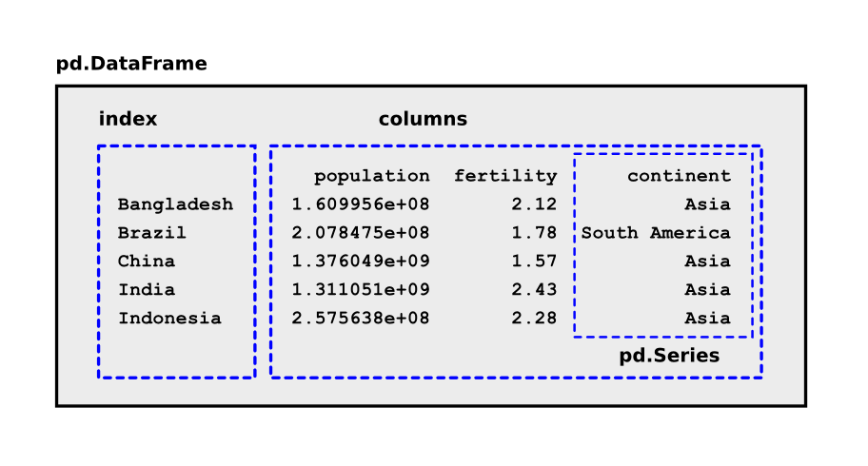Select the population column header
Screen dimensions: 868x466
click(x=371, y=176)
